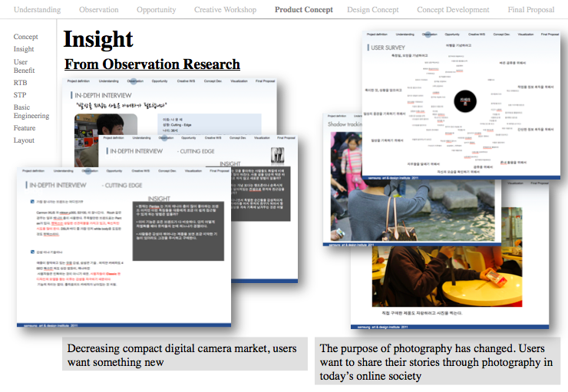Click the dark Insight box on front slide
568x392 pixels.
pos(178,231)
